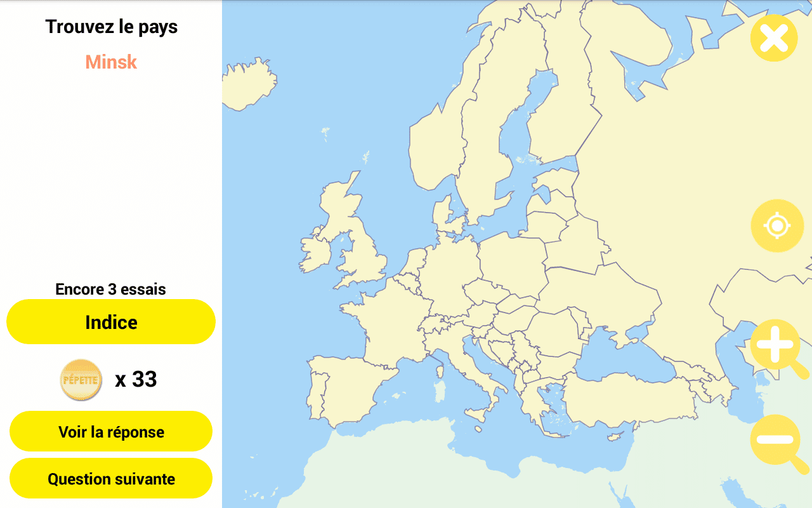Zoom out with the minus magnifier
Image resolution: width=812 pixels, height=508 pixels.
point(776,441)
